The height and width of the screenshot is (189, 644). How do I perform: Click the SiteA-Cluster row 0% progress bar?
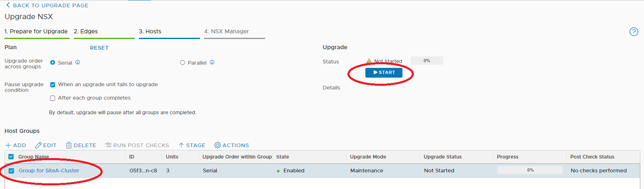530,170
